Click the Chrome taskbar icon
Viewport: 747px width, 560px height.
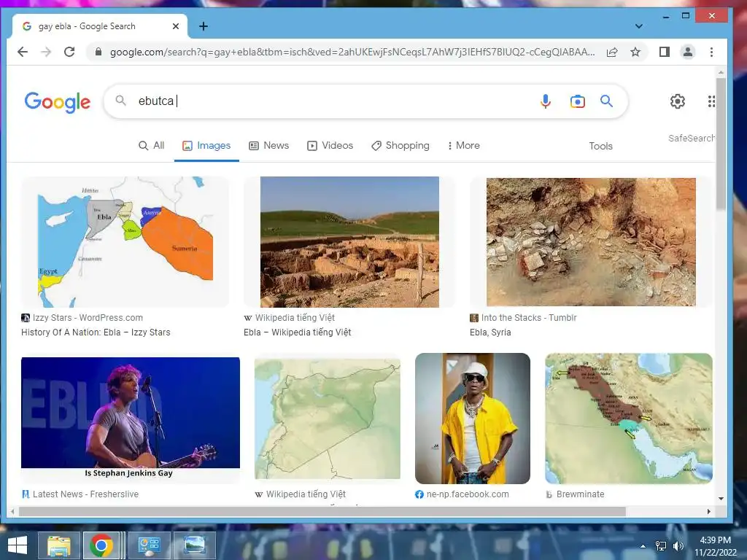pos(101,545)
